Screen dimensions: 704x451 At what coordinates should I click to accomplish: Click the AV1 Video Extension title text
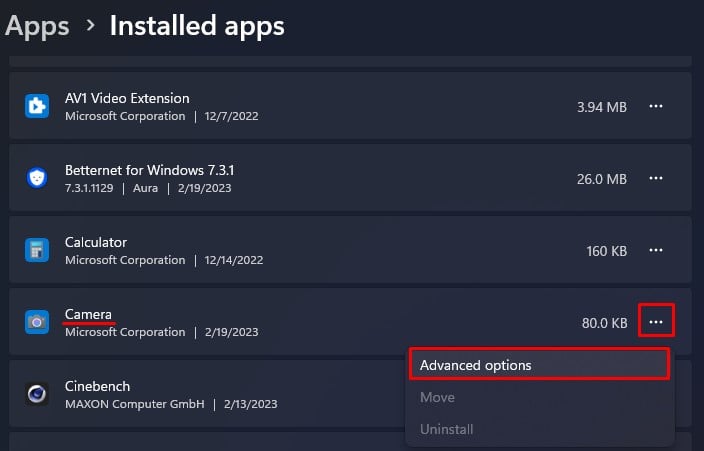tap(127, 98)
